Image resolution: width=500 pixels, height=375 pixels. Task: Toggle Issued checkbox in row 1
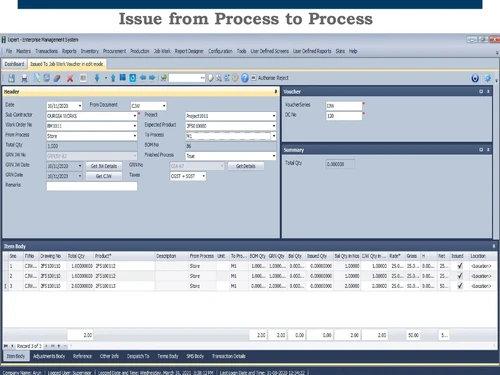tap(460, 266)
